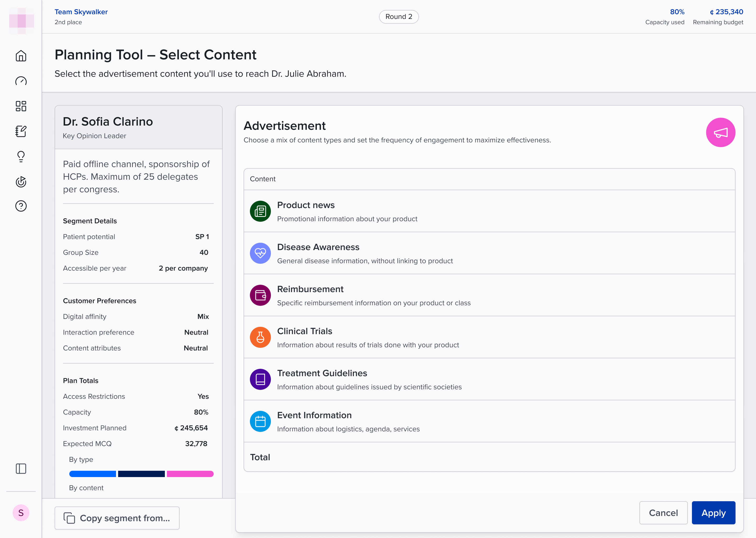Image resolution: width=756 pixels, height=538 pixels.
Task: Click the Content column header
Action: 262,179
